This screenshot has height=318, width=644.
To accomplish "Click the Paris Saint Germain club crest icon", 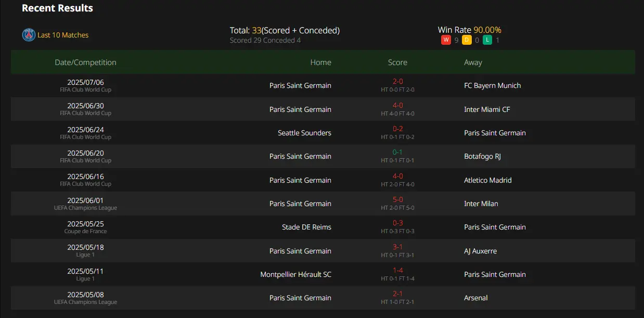I will pos(29,35).
